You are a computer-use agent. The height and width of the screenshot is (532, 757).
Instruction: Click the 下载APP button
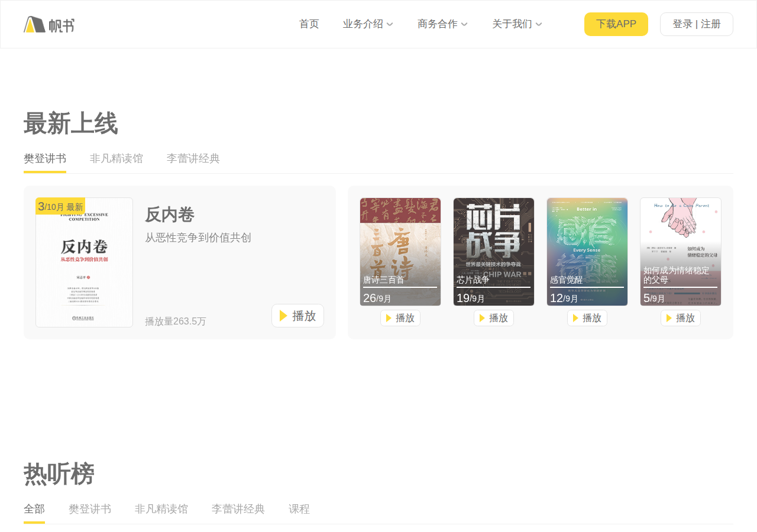point(616,24)
